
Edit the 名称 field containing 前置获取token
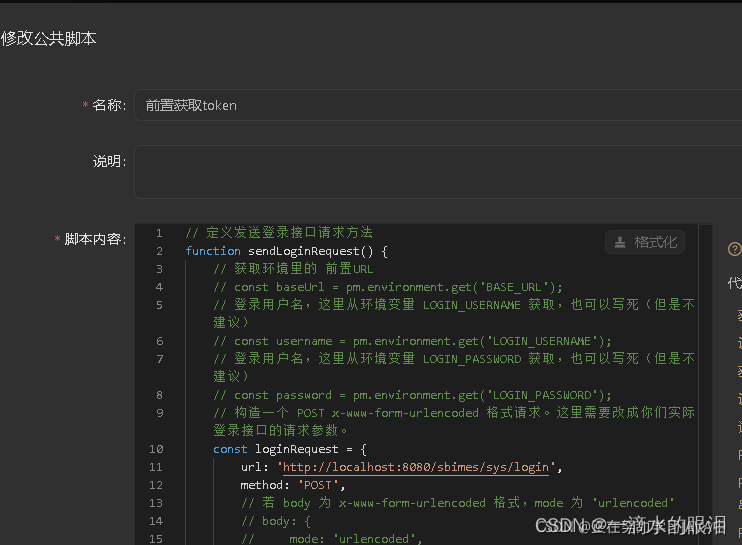point(438,105)
